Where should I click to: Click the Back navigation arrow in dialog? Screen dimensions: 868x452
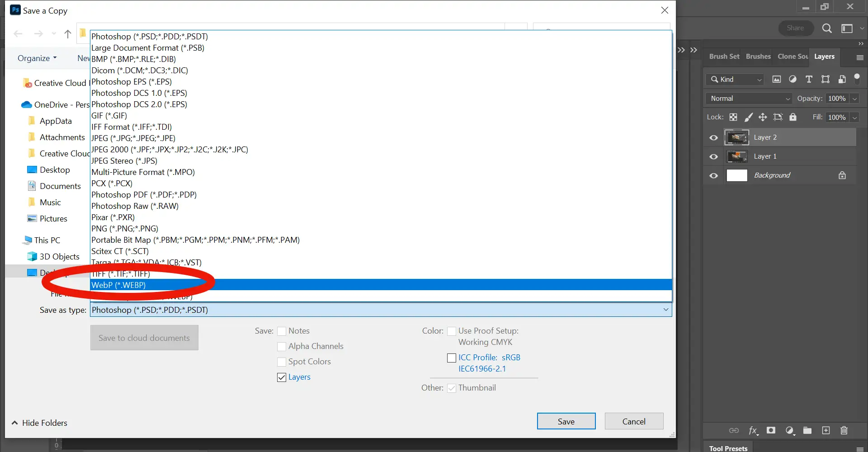(18, 34)
